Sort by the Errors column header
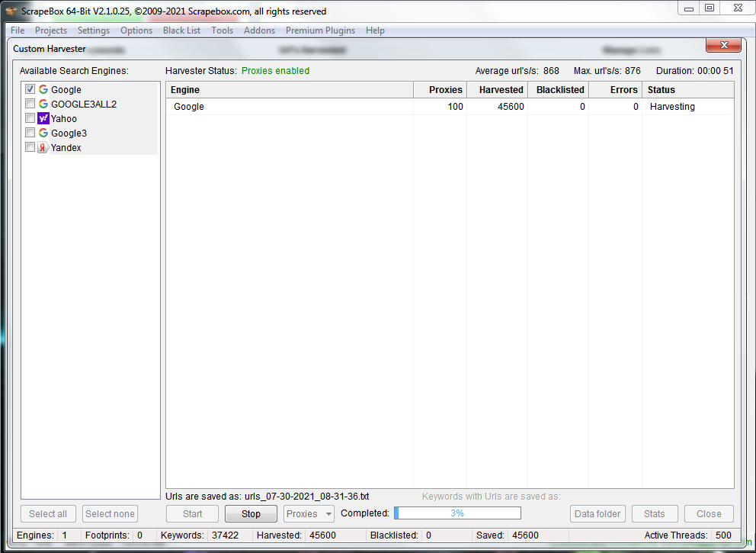This screenshot has width=756, height=553. [615, 90]
